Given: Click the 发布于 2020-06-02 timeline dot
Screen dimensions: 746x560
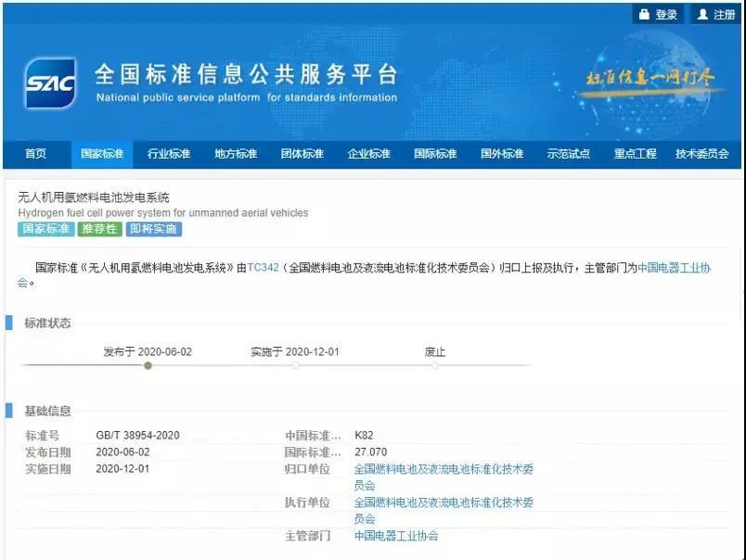Looking at the screenshot, I should pyautogui.click(x=148, y=365).
